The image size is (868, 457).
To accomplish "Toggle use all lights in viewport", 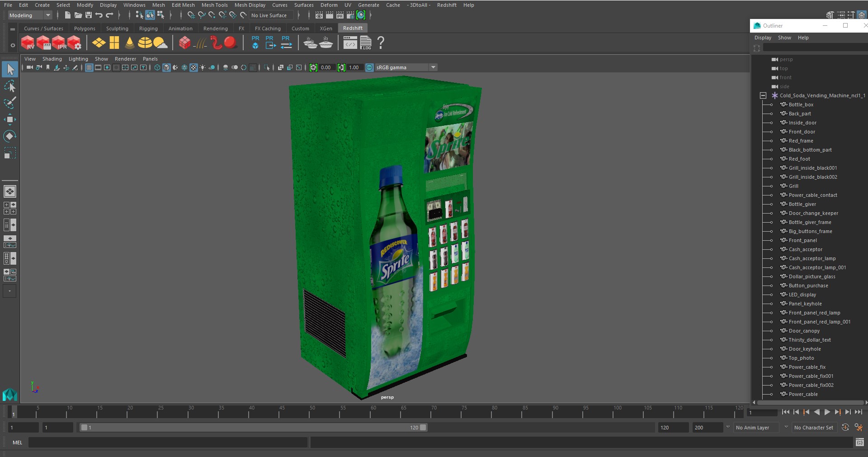I will [x=203, y=67].
